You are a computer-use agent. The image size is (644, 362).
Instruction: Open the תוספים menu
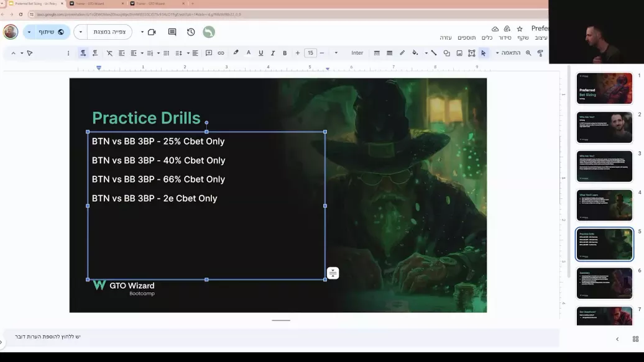click(467, 38)
